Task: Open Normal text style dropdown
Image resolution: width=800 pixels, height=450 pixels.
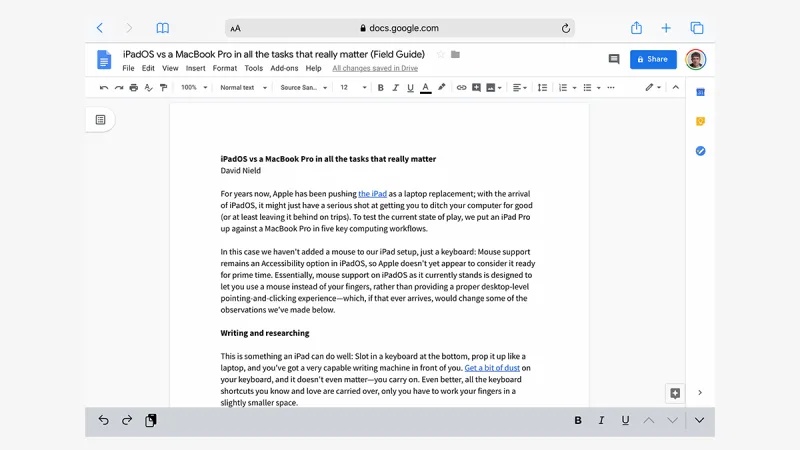Action: (x=243, y=88)
